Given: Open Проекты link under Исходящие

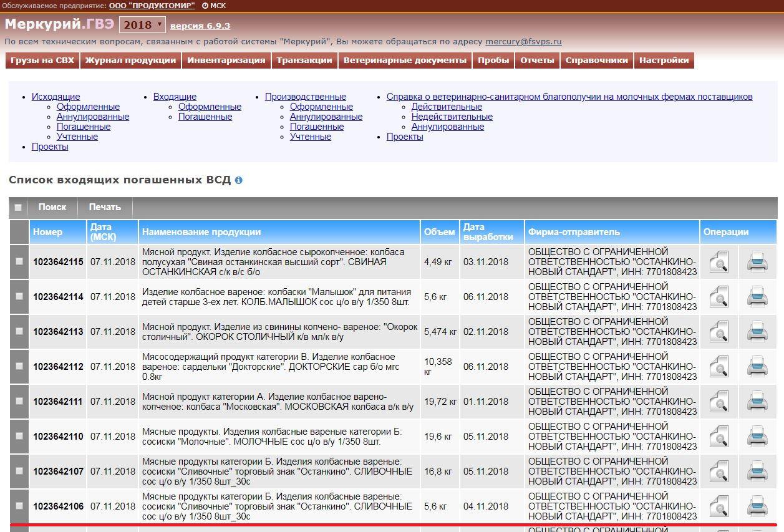Looking at the screenshot, I should click(50, 147).
